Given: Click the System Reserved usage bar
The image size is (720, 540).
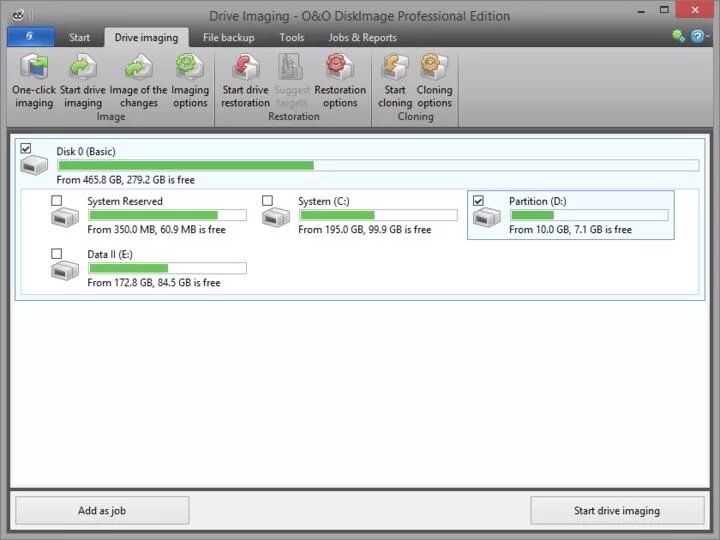Looking at the screenshot, I should tap(167, 215).
